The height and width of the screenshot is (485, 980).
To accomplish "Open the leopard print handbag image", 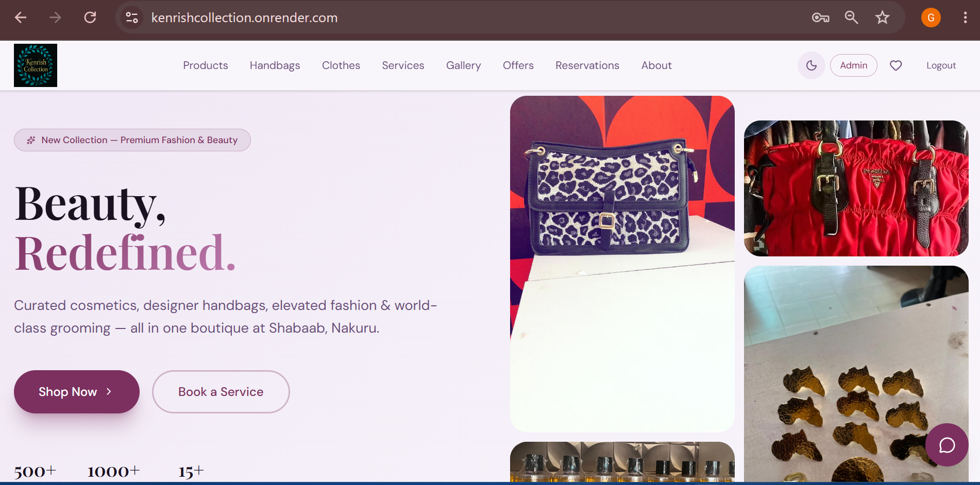I will pos(622,264).
